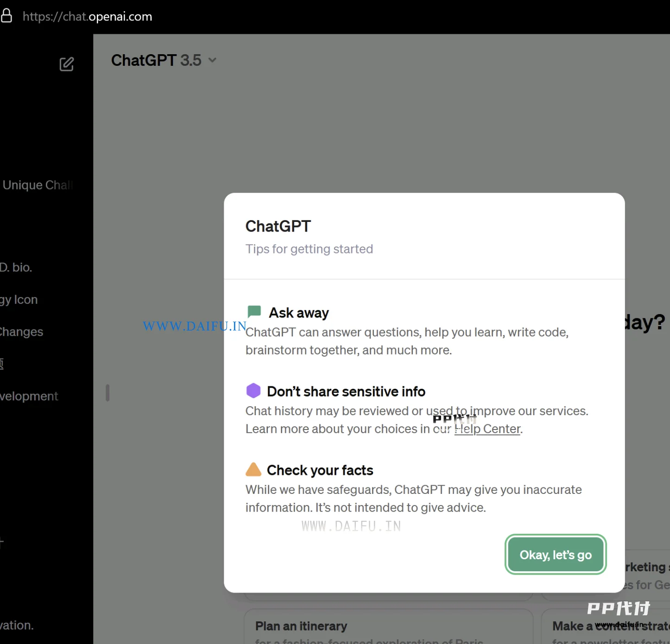The width and height of the screenshot is (670, 644).
Task: Click the sidebar collapse handle bar
Action: click(x=107, y=393)
